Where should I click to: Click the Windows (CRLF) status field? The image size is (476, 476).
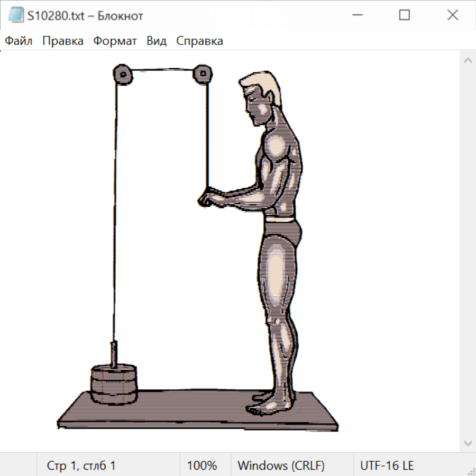[x=281, y=465]
